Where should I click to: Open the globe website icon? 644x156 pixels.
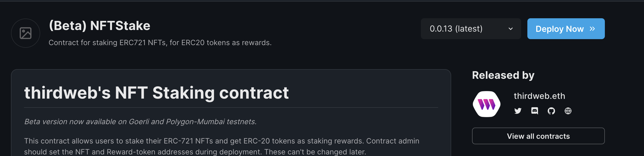point(568,111)
